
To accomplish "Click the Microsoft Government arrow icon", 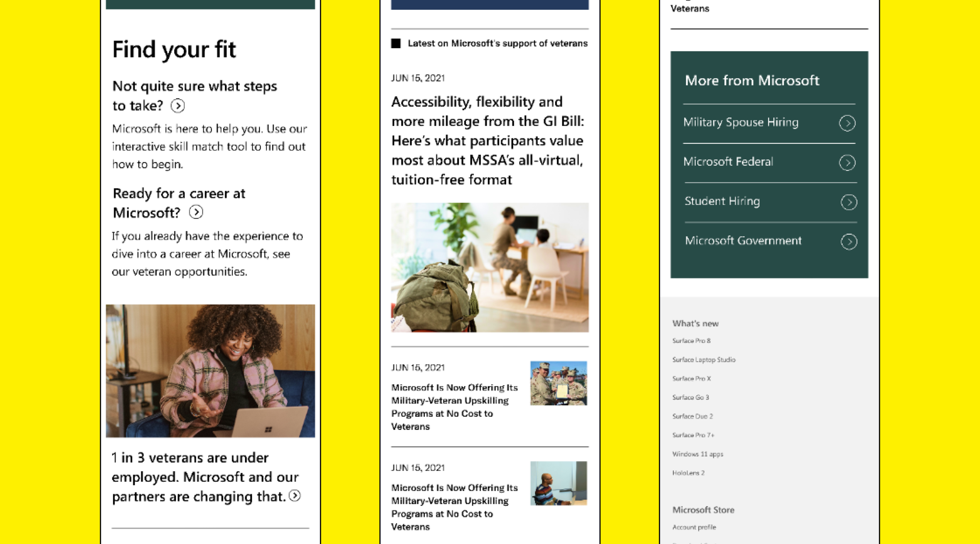I will click(849, 242).
